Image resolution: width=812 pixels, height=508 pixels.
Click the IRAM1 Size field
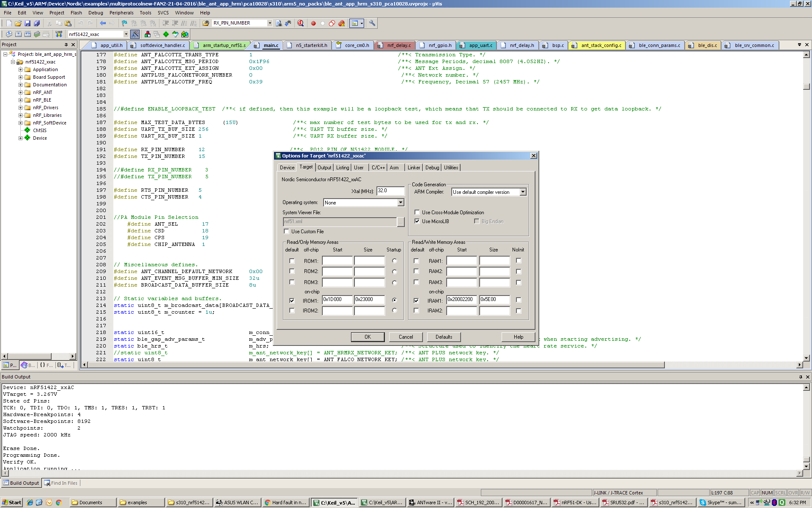494,300
